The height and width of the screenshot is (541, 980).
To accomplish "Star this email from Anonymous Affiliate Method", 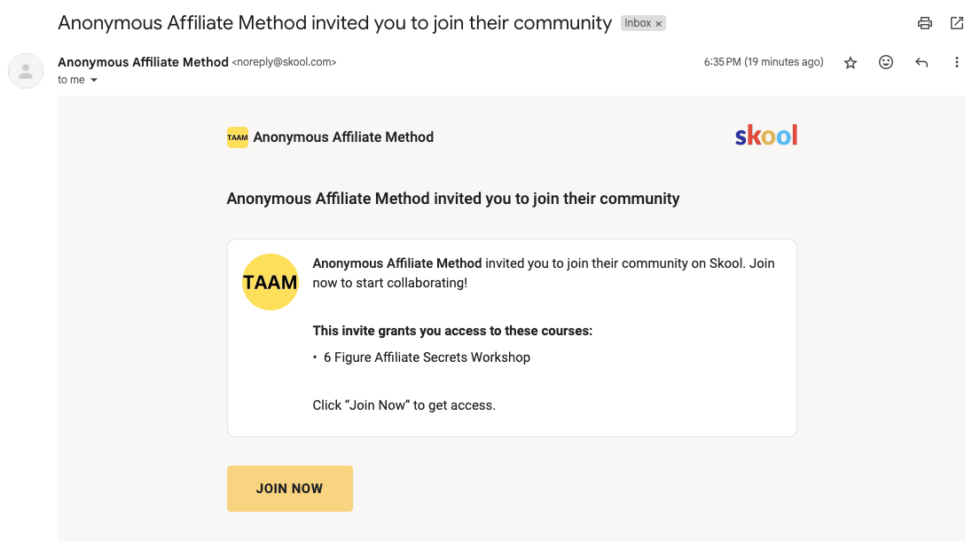I will pos(850,62).
